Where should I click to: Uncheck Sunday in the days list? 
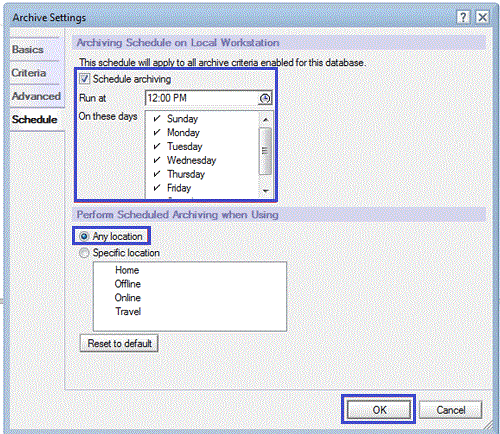[x=157, y=118]
